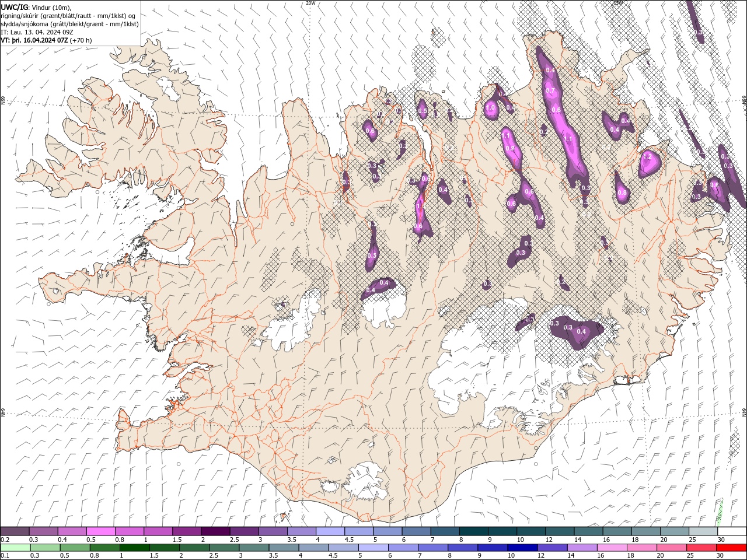Select the lower-row 16 light pink rain swatch
The width and height of the screenshot is (747, 560).
[x=612, y=548]
